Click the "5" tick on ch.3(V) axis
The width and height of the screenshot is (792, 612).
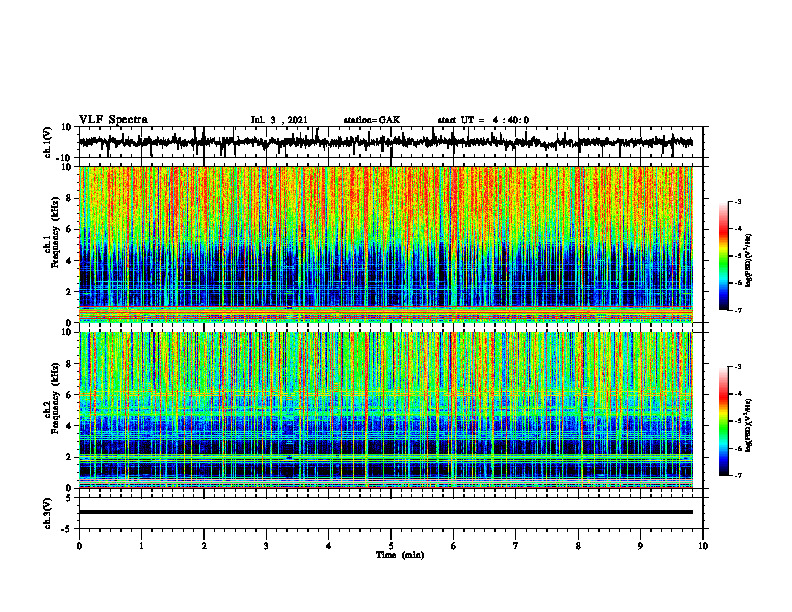click(x=69, y=498)
